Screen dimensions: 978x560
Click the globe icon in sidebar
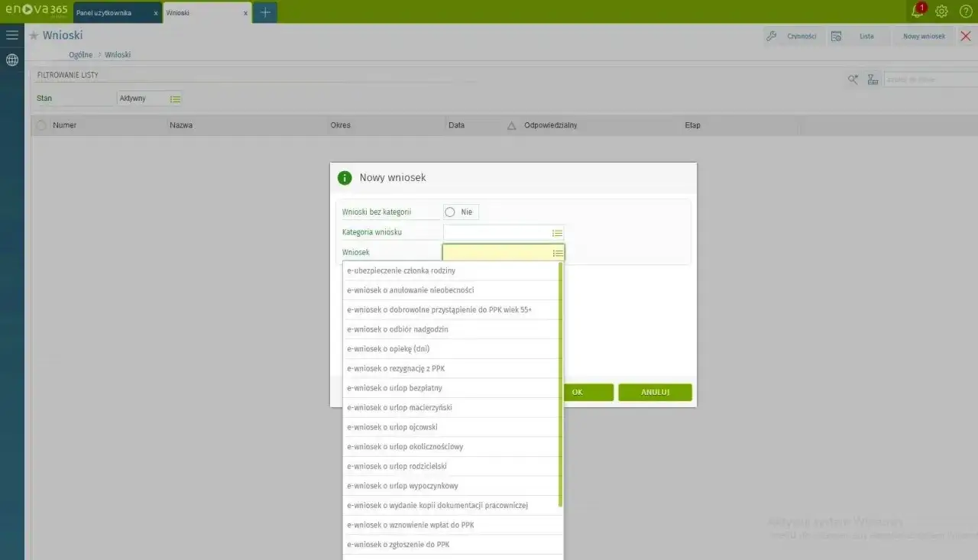(12, 60)
